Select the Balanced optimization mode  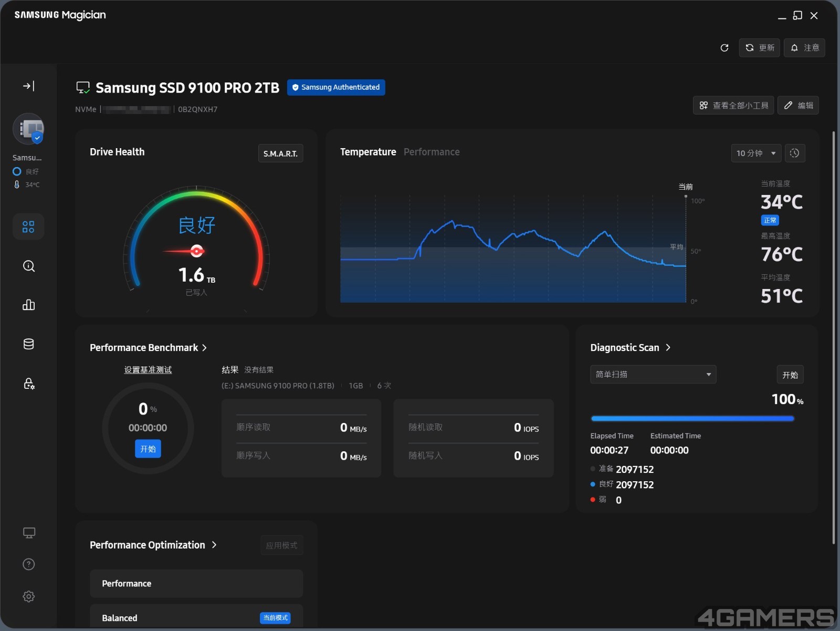tap(196, 617)
